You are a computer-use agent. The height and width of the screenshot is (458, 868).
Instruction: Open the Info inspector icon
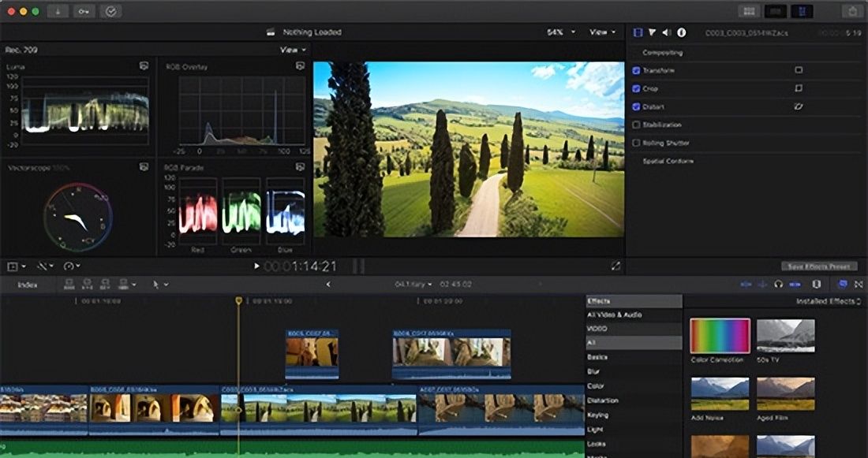pyautogui.click(x=681, y=32)
